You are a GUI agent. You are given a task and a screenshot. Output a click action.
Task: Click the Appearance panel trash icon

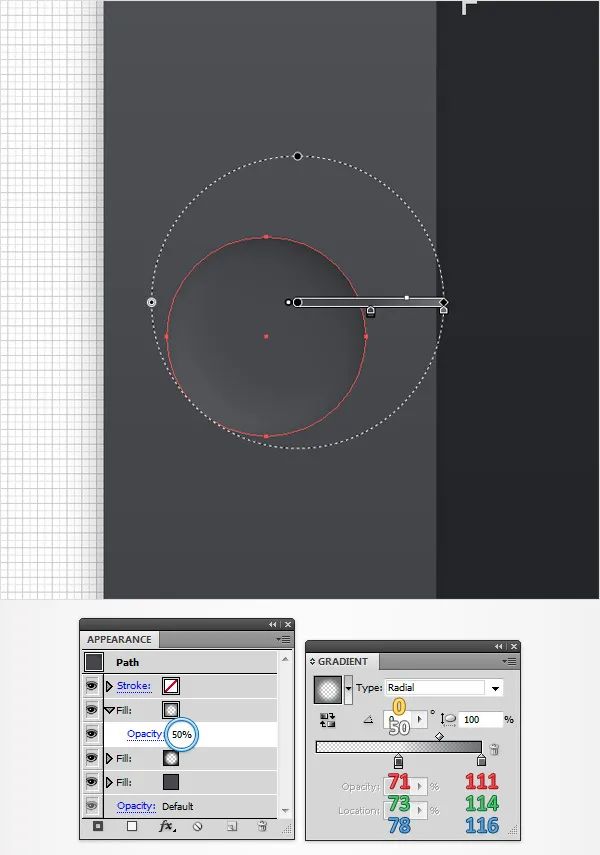click(x=262, y=827)
